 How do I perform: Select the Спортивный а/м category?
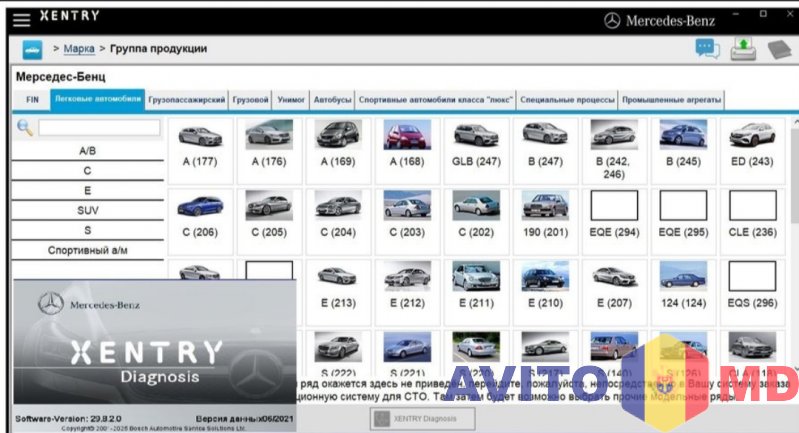pyautogui.click(x=87, y=250)
